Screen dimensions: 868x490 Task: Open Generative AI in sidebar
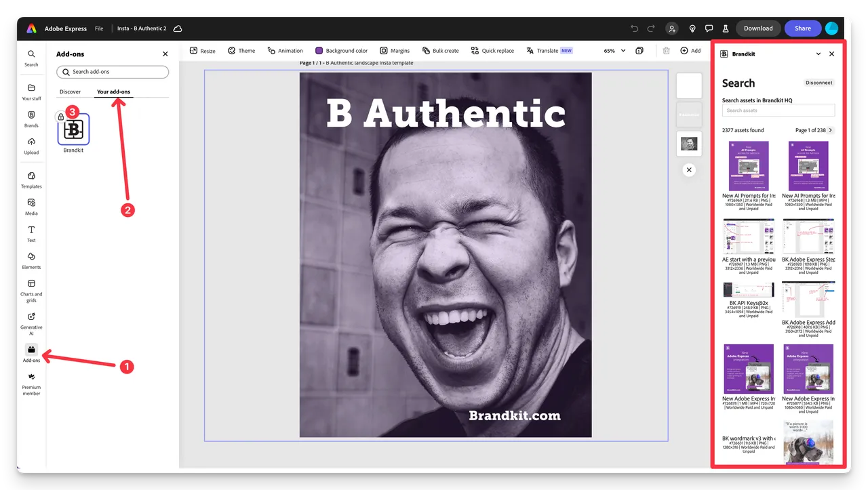point(31,324)
